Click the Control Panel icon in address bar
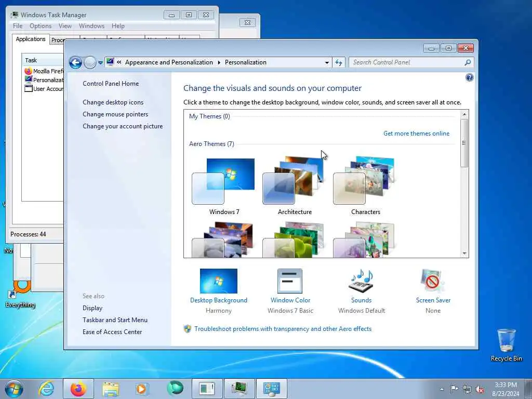The height and width of the screenshot is (399, 532). pos(110,62)
